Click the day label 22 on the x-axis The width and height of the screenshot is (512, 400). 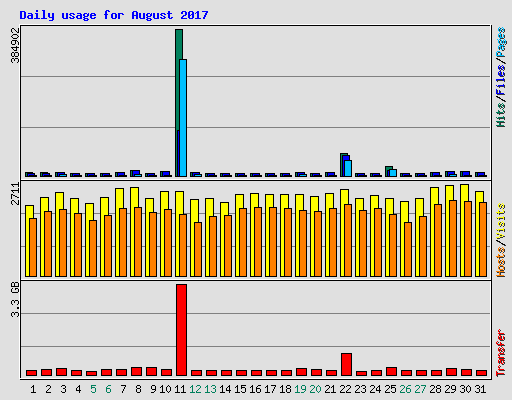click(345, 389)
